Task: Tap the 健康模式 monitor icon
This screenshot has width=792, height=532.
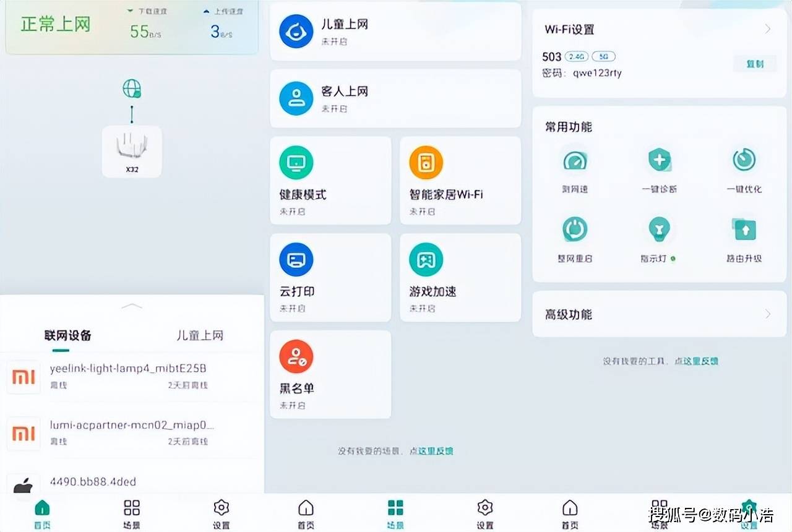Action: (296, 163)
